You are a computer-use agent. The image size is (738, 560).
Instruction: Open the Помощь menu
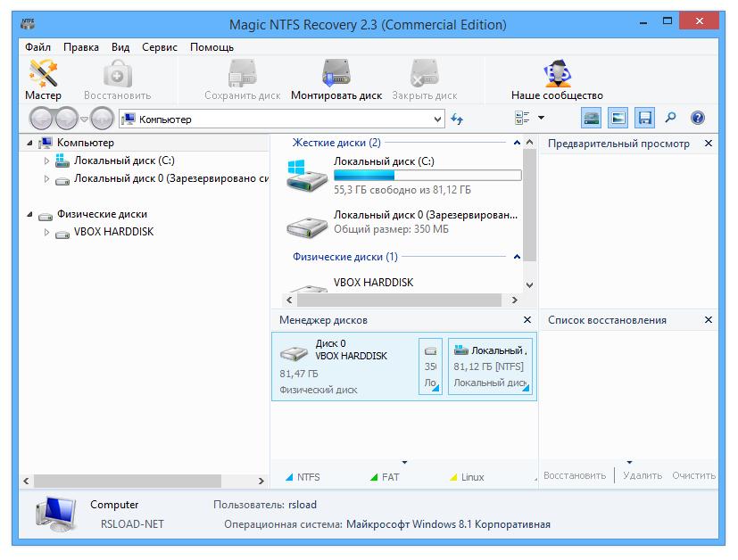211,47
